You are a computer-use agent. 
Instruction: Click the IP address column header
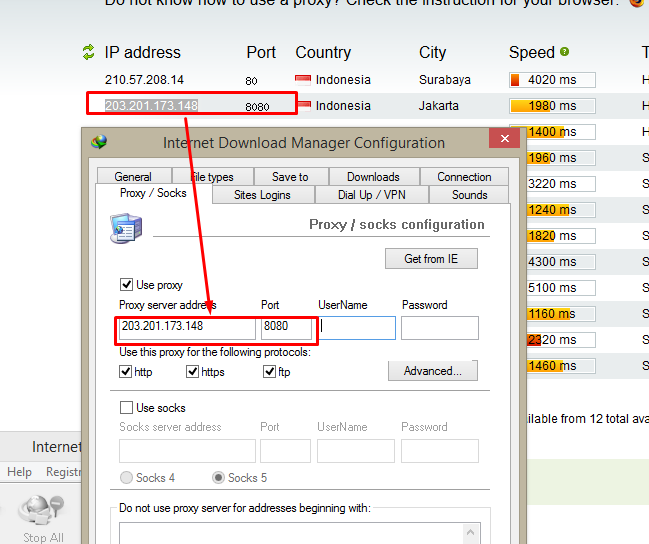click(143, 53)
